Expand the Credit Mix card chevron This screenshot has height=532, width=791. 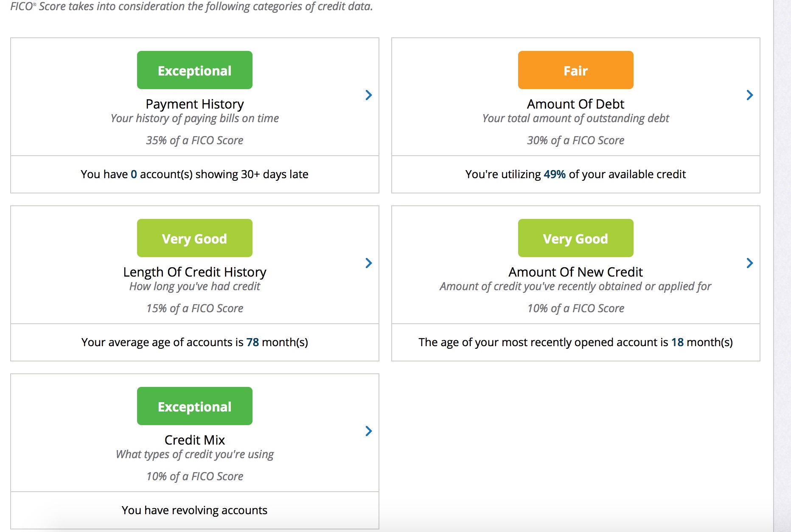[x=369, y=431]
